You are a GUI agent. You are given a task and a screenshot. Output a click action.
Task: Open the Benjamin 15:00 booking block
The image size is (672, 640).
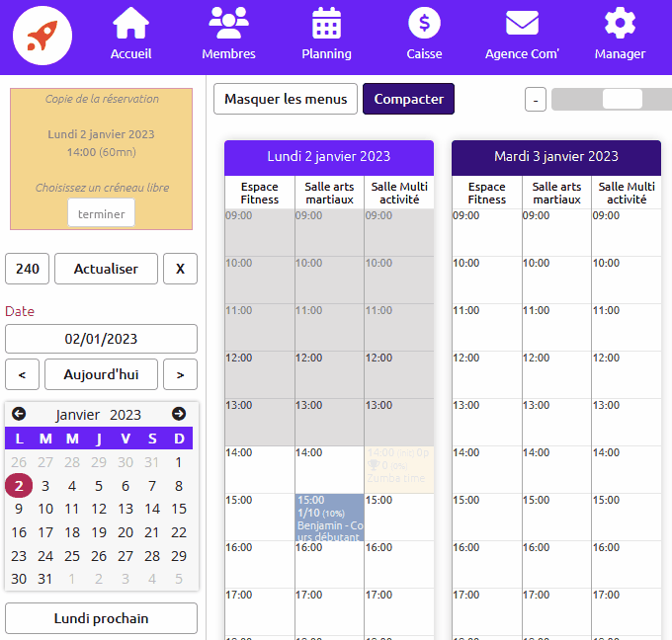pos(329,517)
